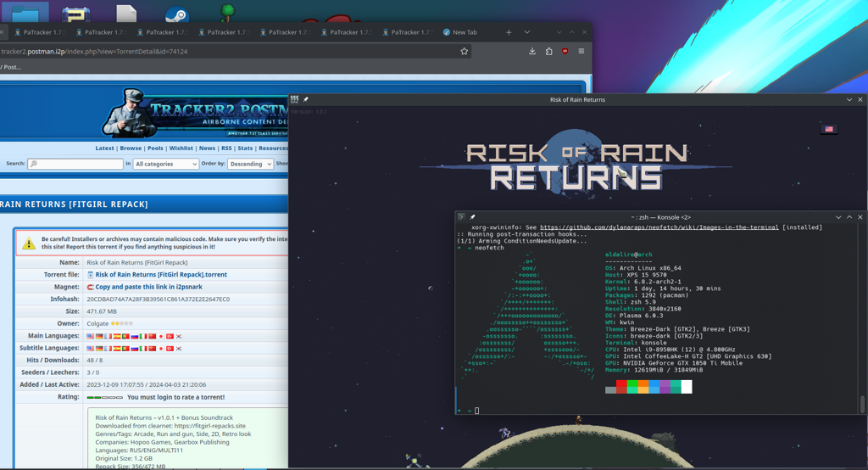Viewport: 868px width, 470px height.
Task: Click the yellow warning triangle icon
Action: click(x=29, y=243)
